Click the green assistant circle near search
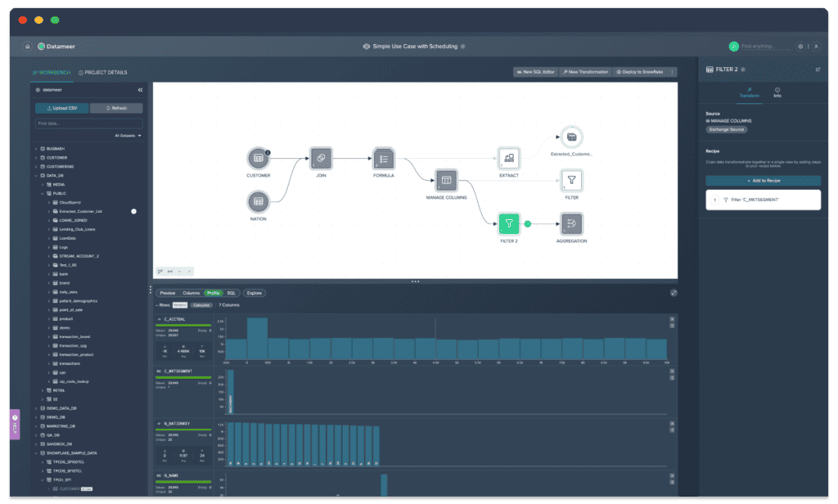The width and height of the screenshot is (838, 504). coord(733,47)
